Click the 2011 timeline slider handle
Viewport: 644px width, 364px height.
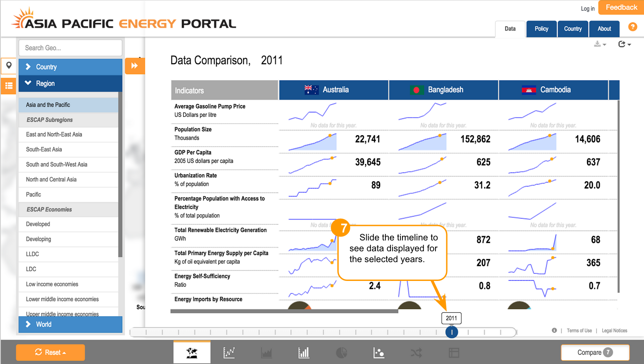[451, 332]
